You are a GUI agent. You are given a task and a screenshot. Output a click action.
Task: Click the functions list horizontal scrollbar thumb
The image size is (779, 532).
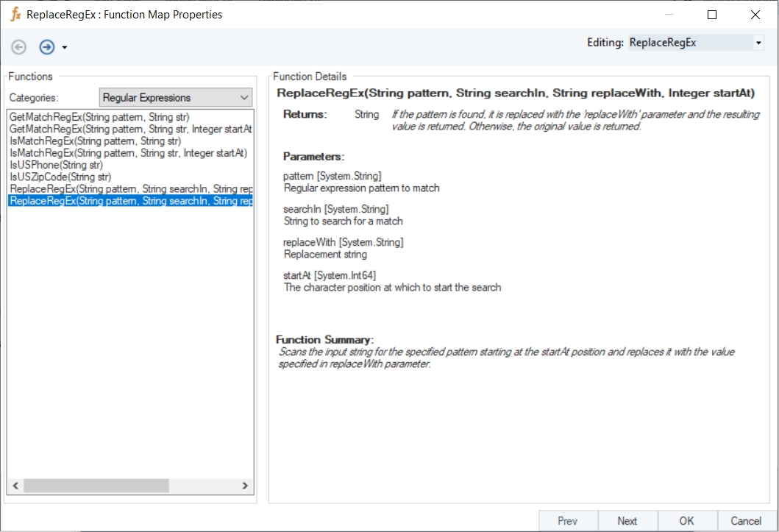tap(96, 486)
